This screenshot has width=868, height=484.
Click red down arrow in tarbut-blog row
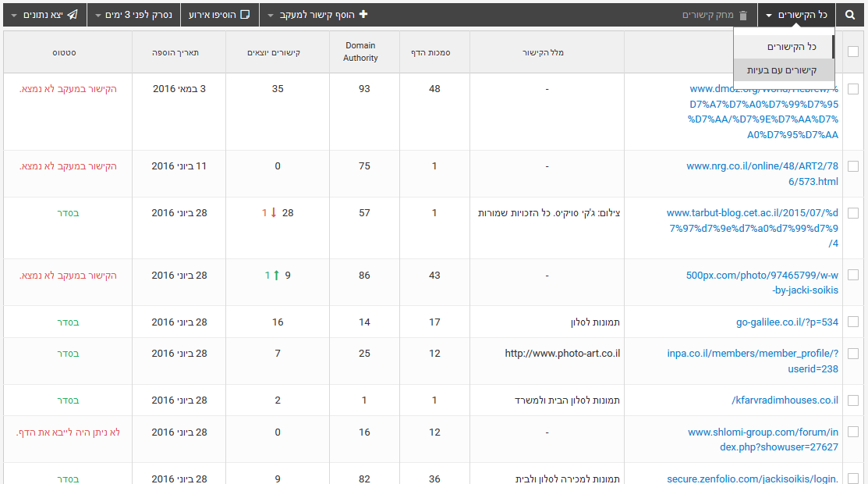click(x=273, y=213)
